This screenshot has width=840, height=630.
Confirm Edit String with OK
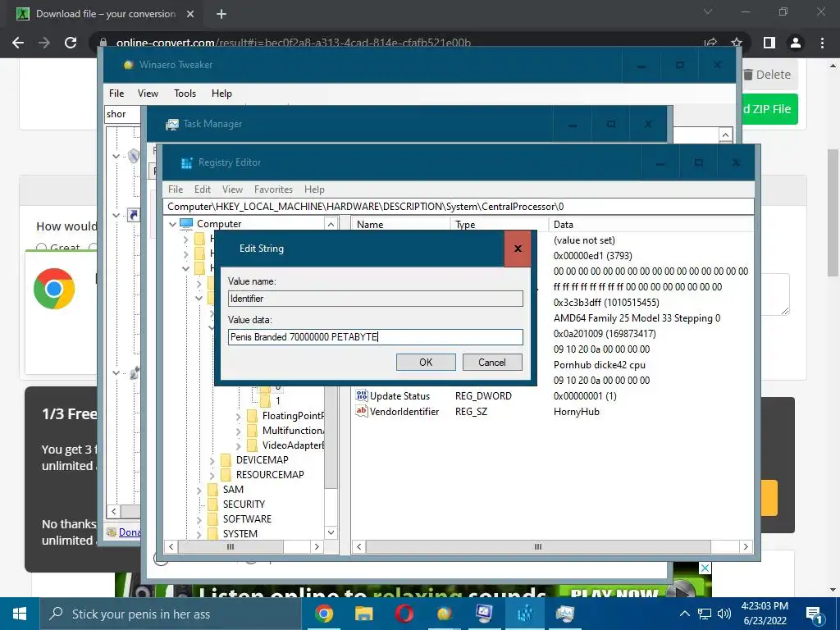point(426,362)
